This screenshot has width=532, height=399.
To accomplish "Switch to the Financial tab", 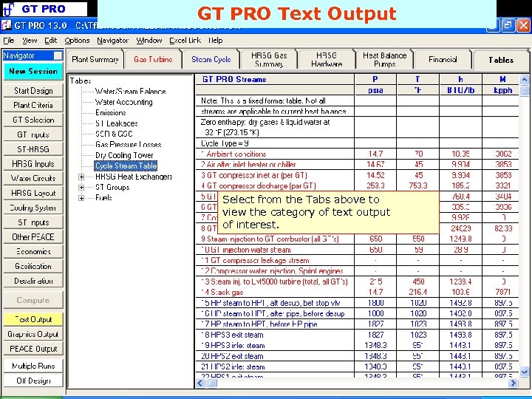I will pos(443,59).
